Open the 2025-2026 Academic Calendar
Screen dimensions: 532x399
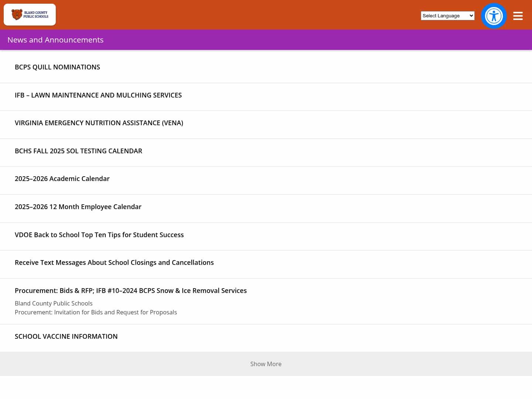point(62,179)
